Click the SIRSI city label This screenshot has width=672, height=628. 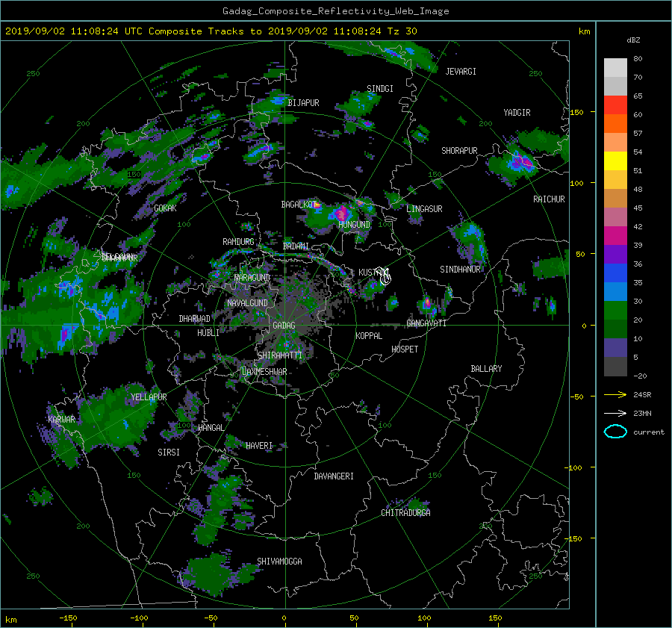(169, 453)
